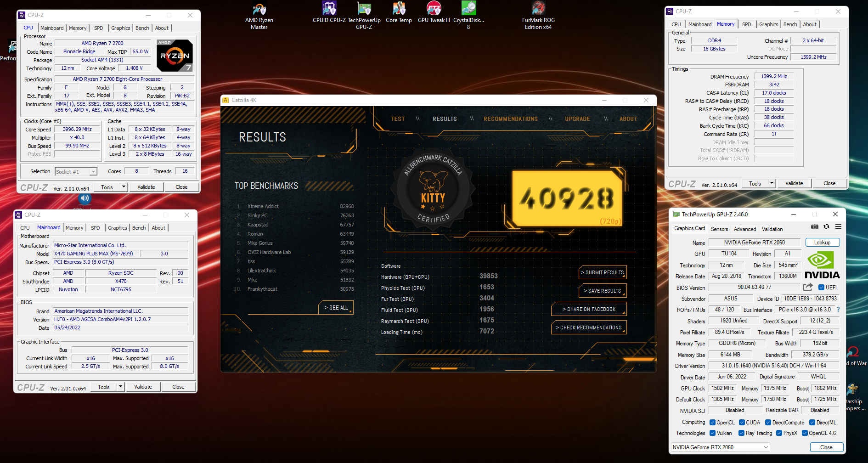Select Kaapstad benchmark row
Image resolution: width=868 pixels, height=463 pixels.
coord(294,225)
